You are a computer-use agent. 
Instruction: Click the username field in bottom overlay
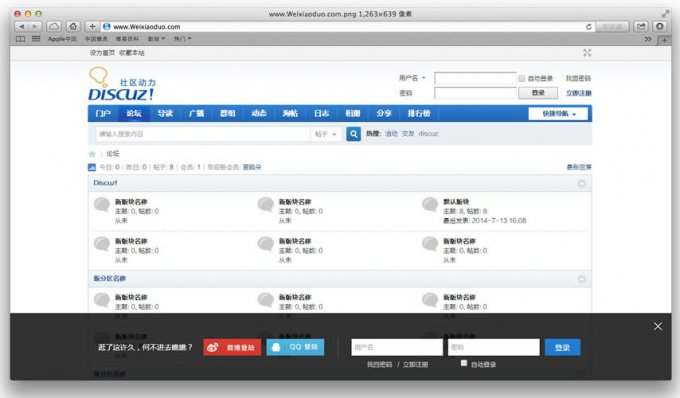tap(397, 347)
